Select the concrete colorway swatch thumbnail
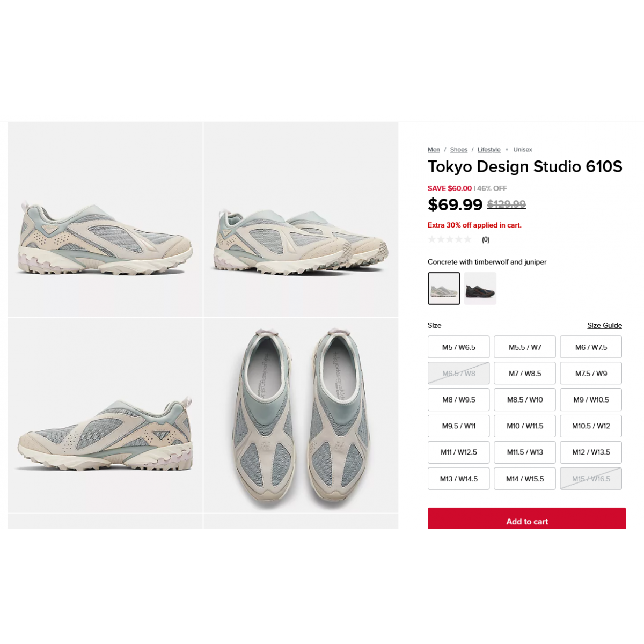Viewport: 644px width, 644px height. coord(444,288)
